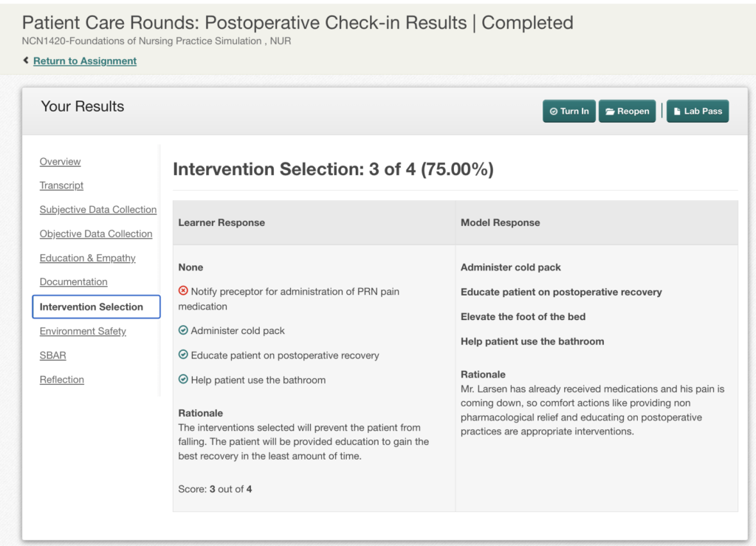The width and height of the screenshot is (756, 546).
Task: Open the Return to Assignment link
Action: pos(85,61)
